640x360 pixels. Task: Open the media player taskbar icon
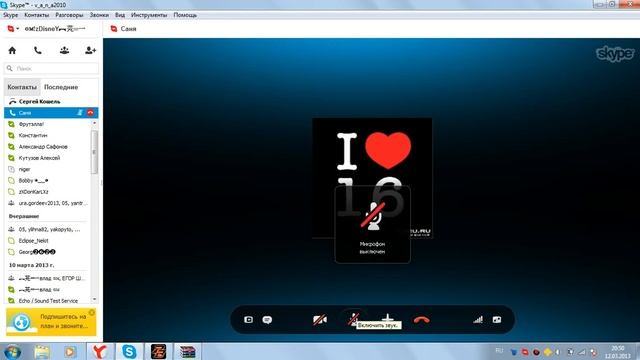point(70,351)
